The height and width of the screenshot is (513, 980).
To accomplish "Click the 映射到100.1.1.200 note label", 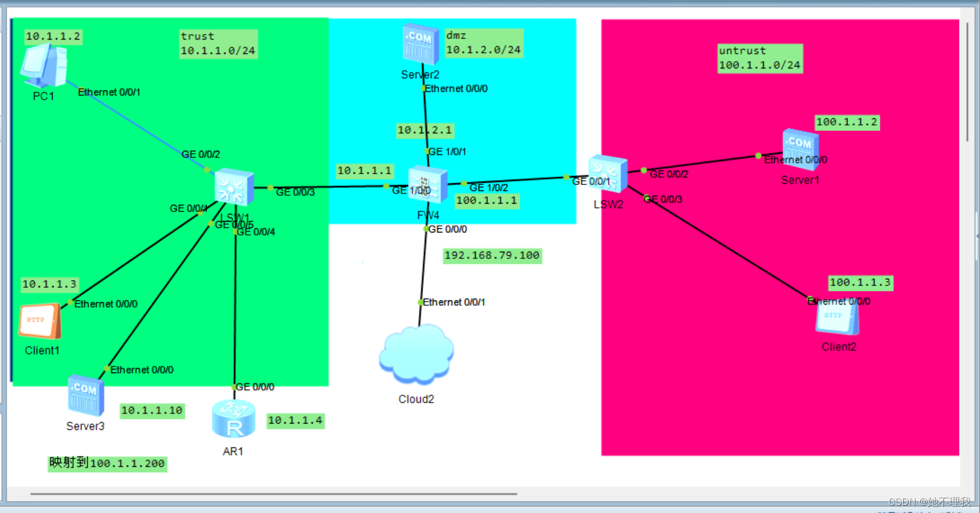I will pos(107,463).
